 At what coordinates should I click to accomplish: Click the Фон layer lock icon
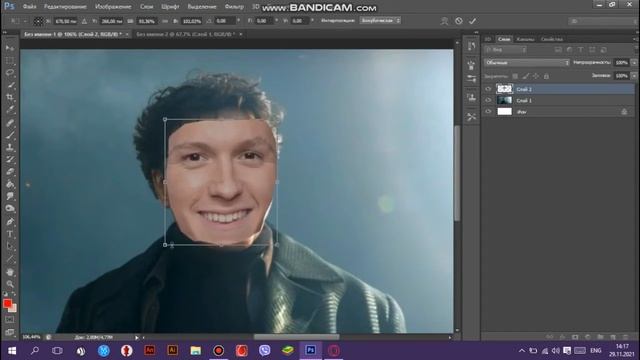[624, 111]
